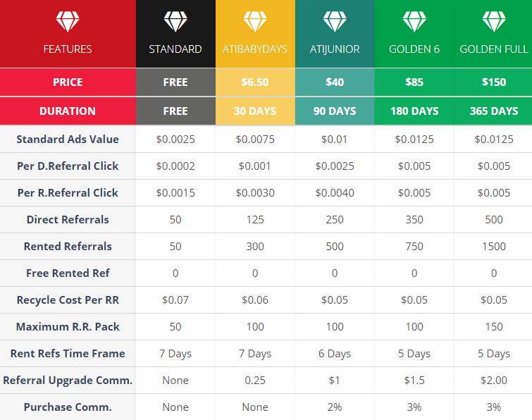Click the red PRICE row label

tap(68, 82)
